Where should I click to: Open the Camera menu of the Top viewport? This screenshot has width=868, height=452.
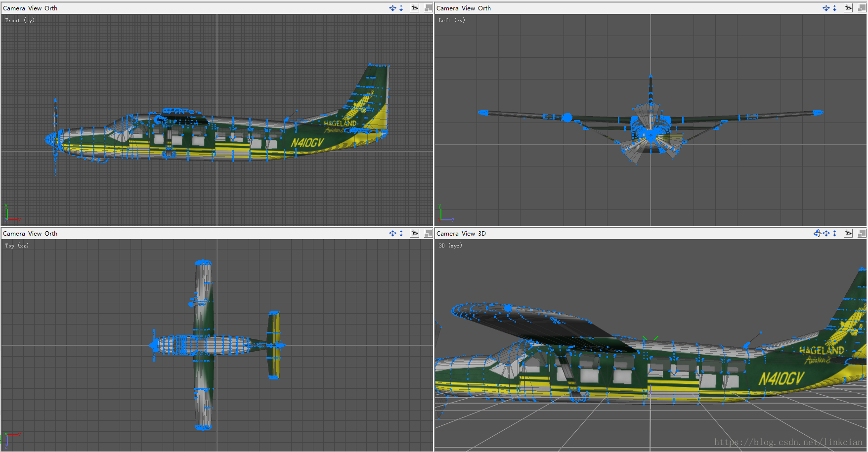(x=14, y=233)
